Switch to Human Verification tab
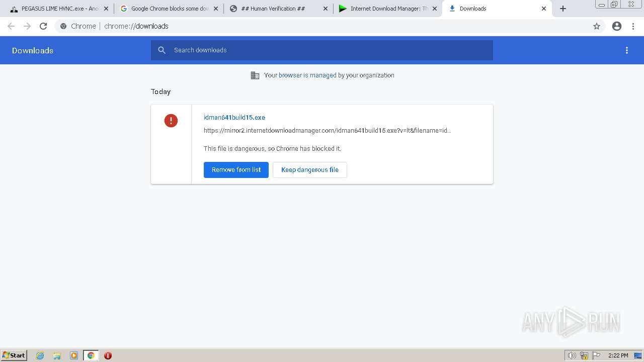 [x=278, y=9]
